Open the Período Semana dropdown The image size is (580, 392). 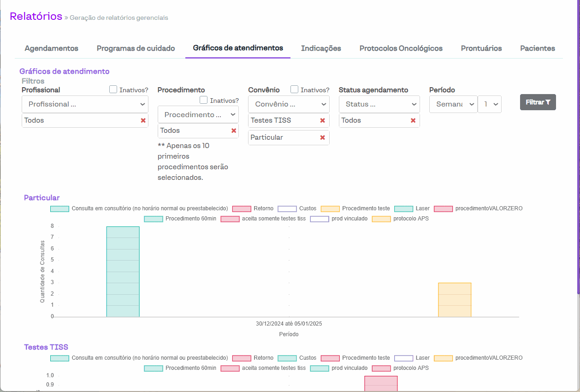pyautogui.click(x=453, y=104)
